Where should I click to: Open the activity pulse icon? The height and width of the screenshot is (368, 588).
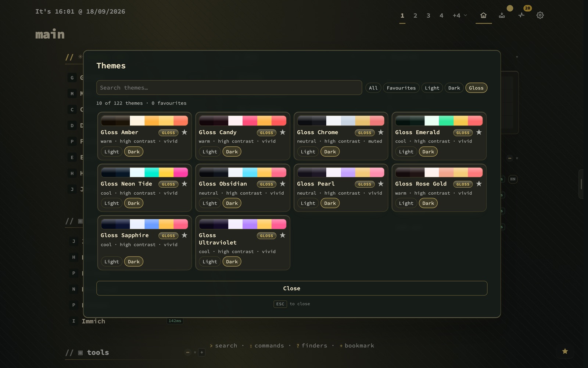point(521,15)
